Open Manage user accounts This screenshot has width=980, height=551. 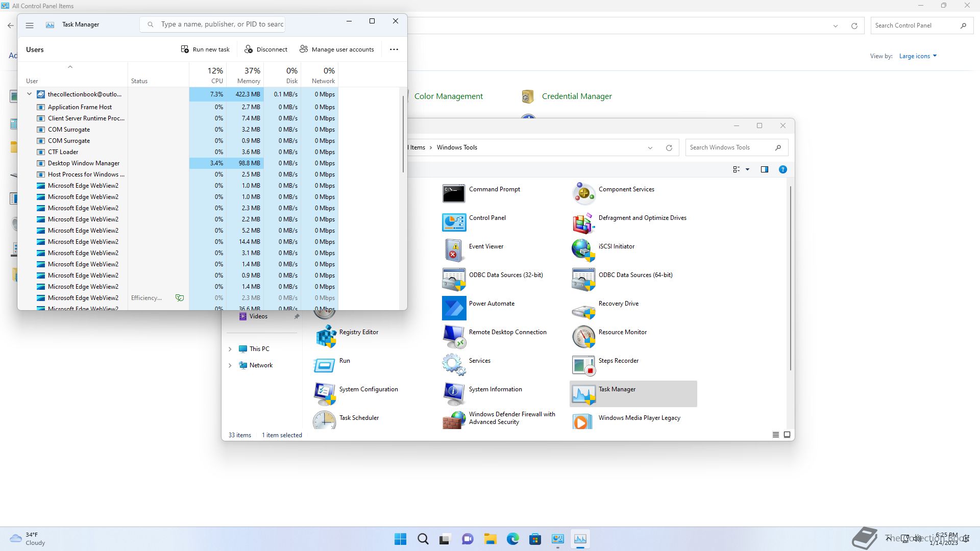coord(337,49)
